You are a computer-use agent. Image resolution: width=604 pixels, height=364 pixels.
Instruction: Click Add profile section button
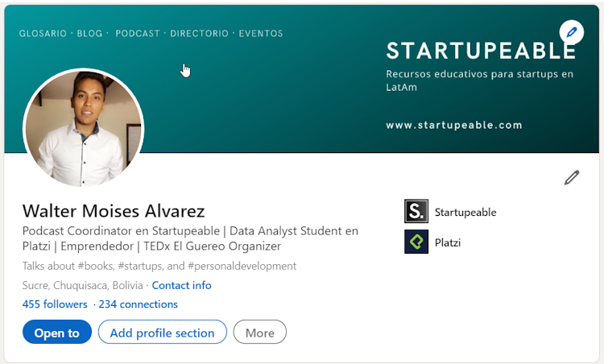click(162, 333)
